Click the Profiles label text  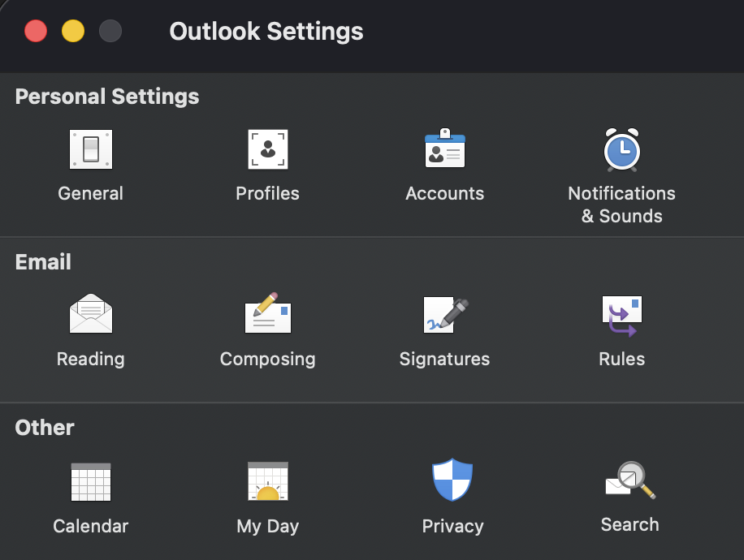click(267, 193)
